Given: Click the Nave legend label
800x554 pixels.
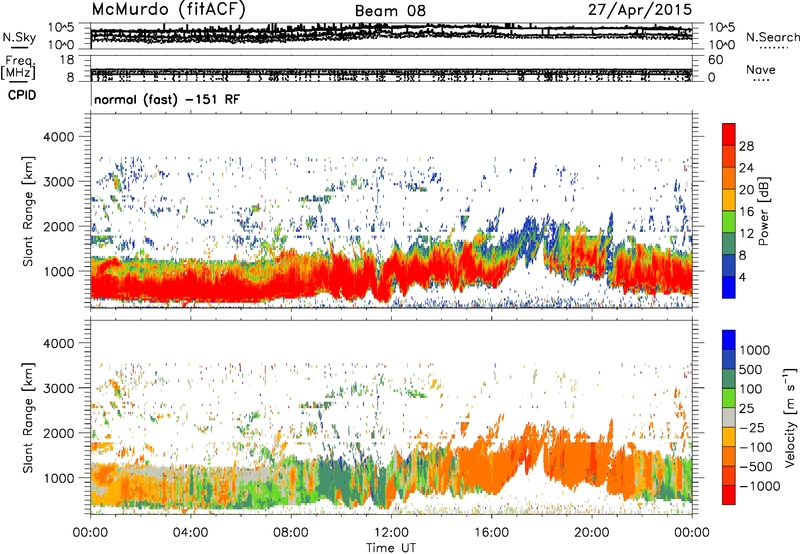Looking at the screenshot, I should 761,69.
